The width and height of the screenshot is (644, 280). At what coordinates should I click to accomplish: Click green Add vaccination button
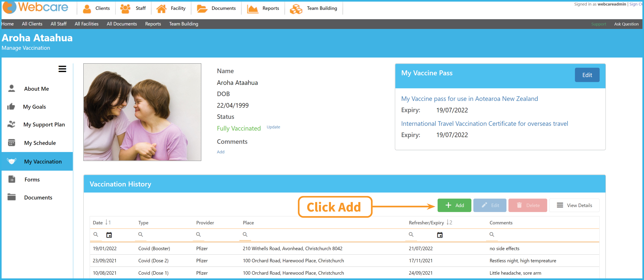(454, 205)
